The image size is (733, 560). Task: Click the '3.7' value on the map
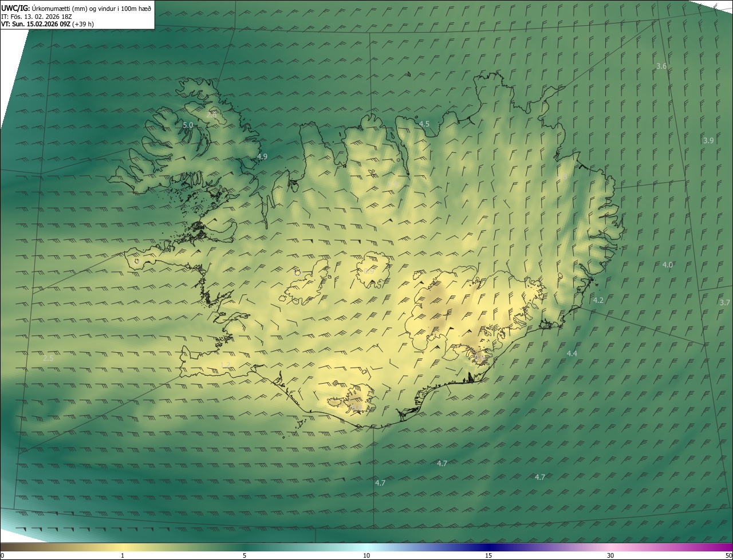(x=725, y=302)
